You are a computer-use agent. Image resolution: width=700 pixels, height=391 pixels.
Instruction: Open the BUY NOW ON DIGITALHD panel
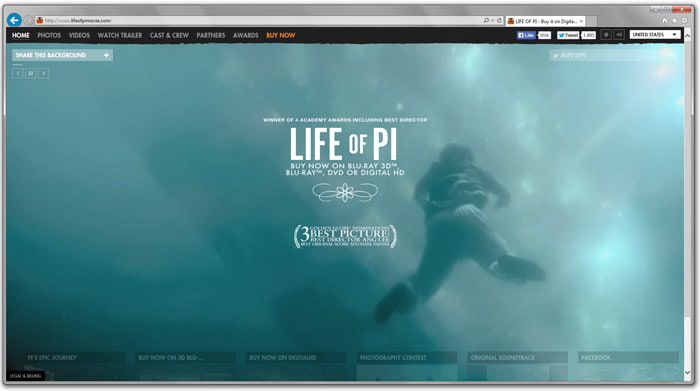296,358
